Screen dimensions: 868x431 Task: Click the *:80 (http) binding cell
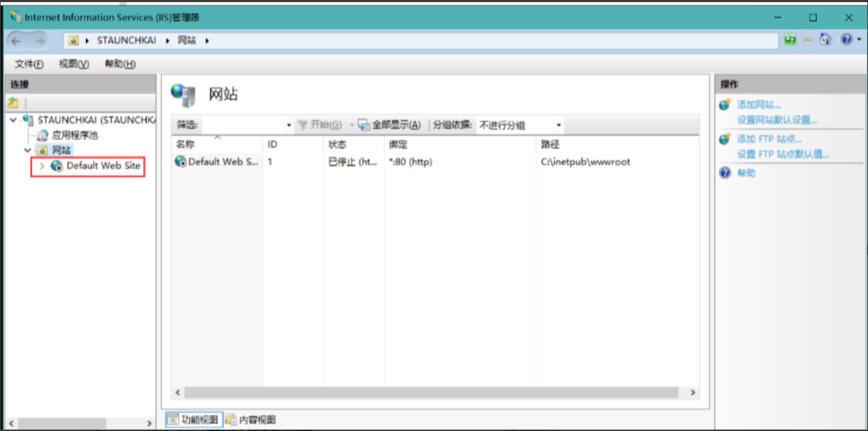point(410,162)
